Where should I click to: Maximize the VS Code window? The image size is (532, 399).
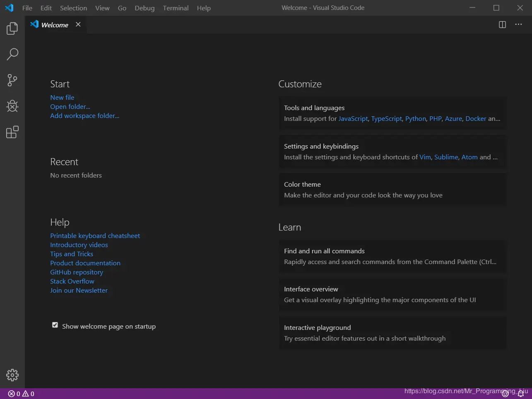click(x=496, y=8)
